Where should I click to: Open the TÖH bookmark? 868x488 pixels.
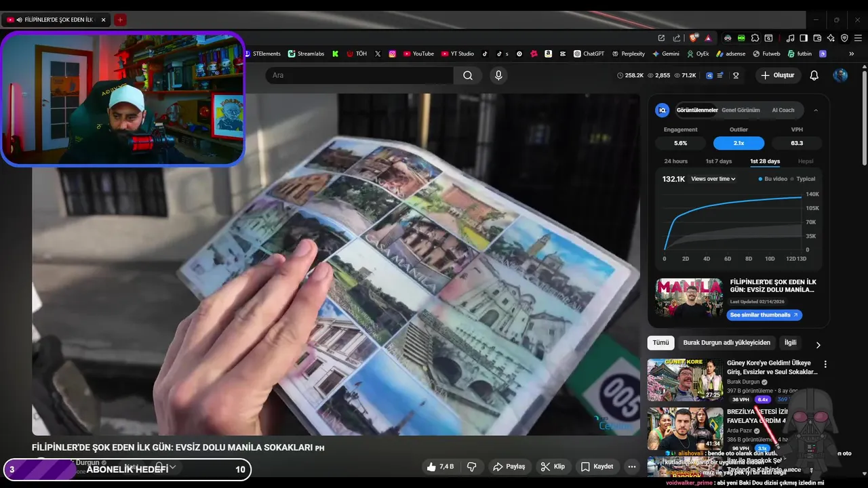click(x=357, y=54)
